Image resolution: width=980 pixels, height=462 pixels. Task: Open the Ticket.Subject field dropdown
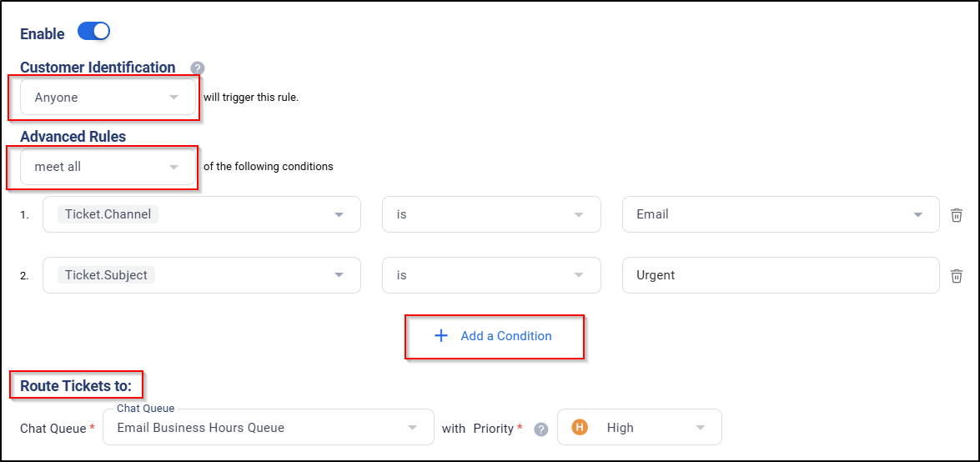(x=202, y=275)
